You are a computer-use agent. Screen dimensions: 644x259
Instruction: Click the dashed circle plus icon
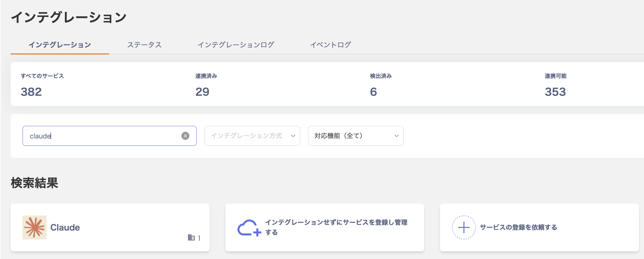[x=464, y=227]
